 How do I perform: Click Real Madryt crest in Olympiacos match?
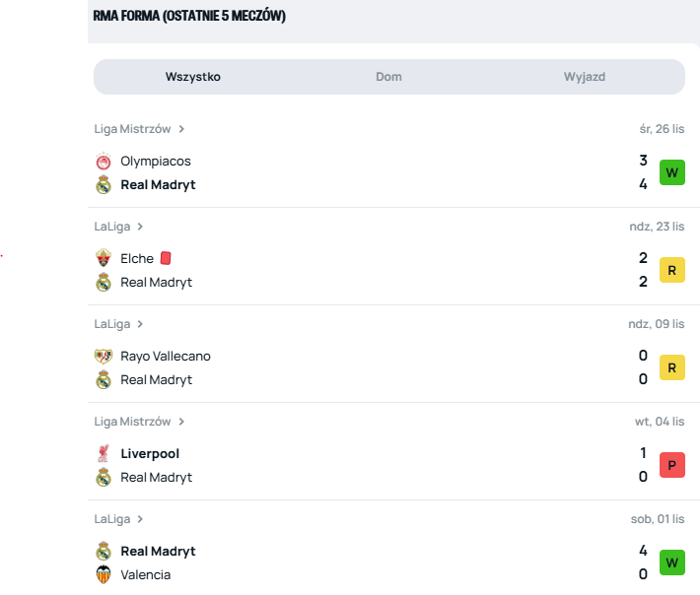tap(104, 185)
